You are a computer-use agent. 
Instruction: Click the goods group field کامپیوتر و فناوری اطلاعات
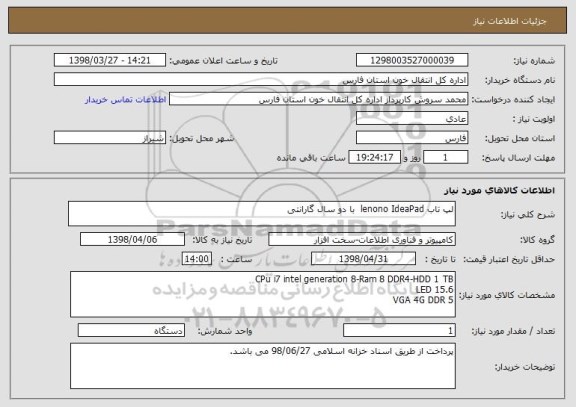[x=362, y=239]
